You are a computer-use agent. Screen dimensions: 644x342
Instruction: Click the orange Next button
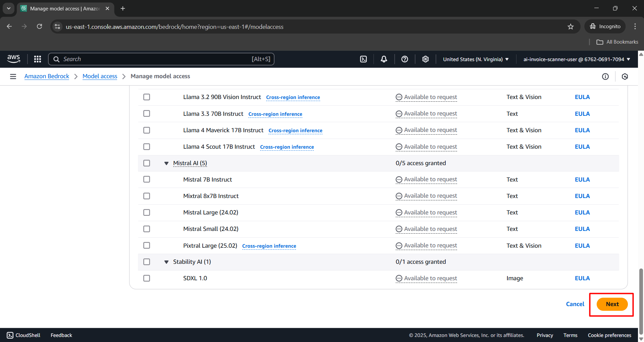(612, 304)
